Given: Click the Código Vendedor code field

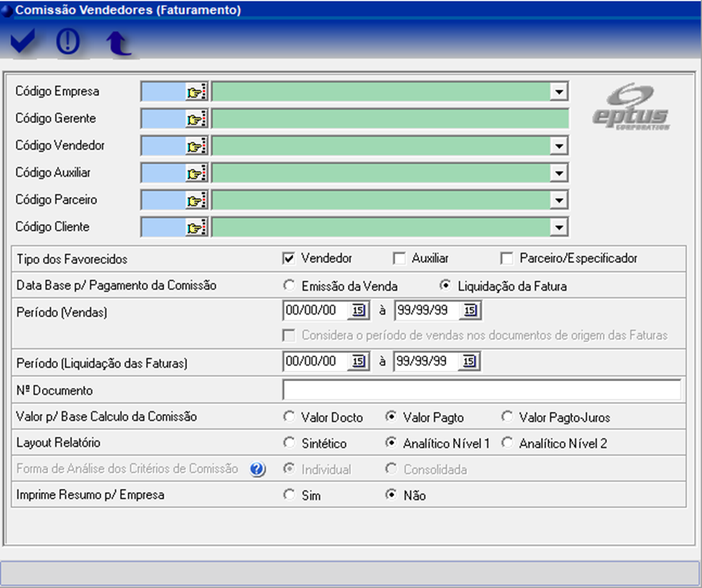Looking at the screenshot, I should (x=163, y=146).
